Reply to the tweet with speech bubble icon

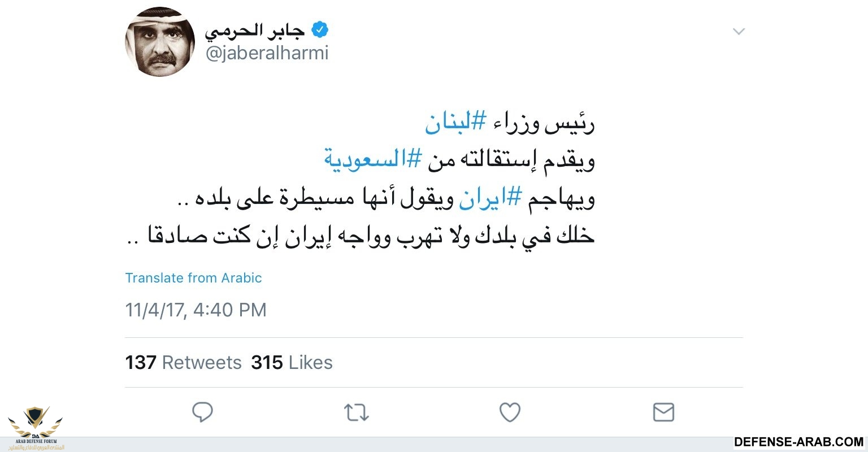tap(202, 412)
